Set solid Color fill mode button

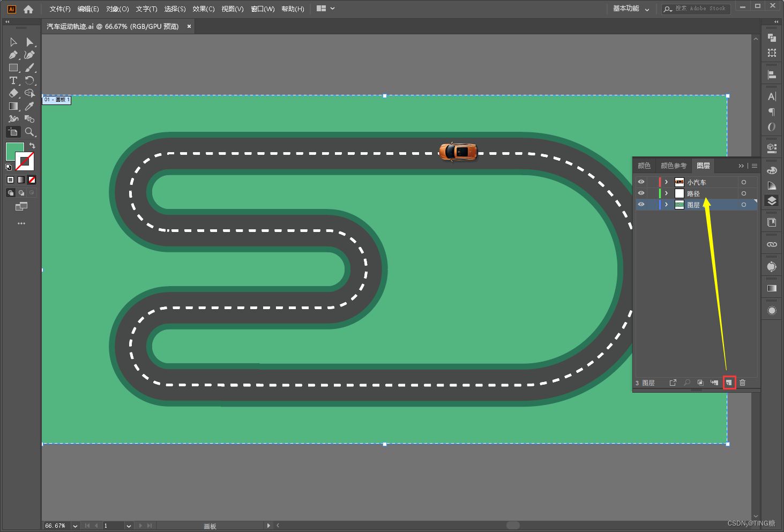[10, 180]
